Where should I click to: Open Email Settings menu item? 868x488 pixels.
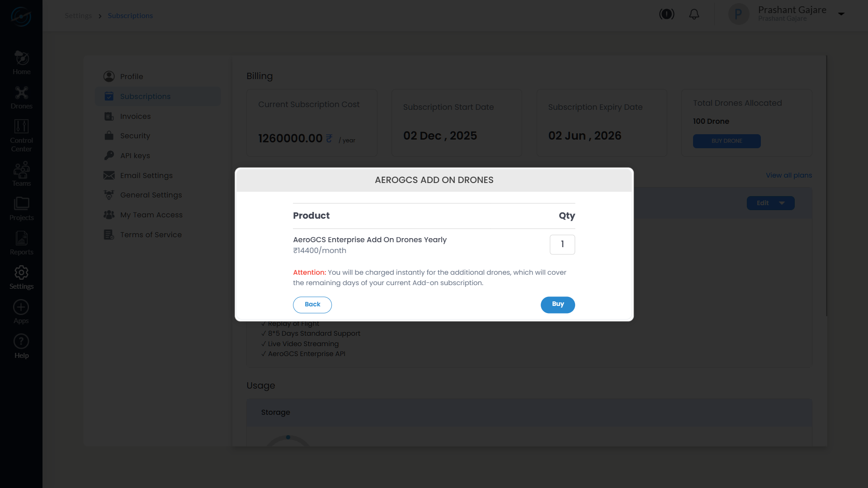pos(146,176)
